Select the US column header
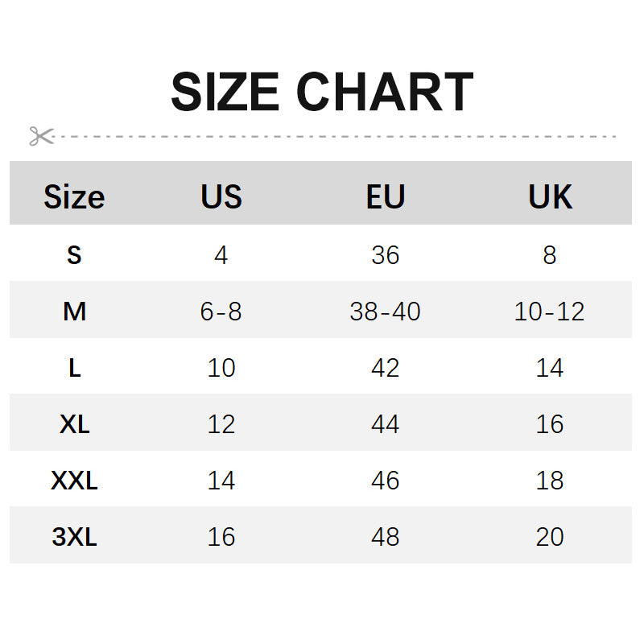 click(221, 196)
